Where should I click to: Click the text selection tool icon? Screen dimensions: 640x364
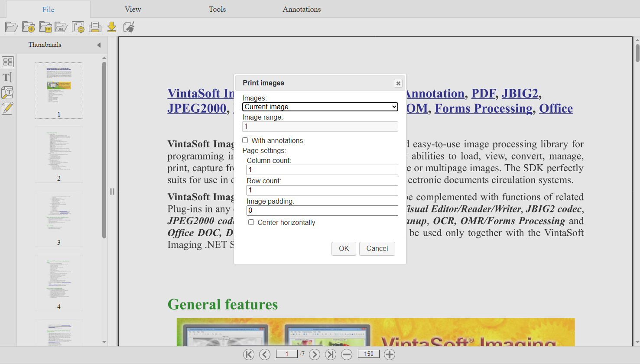(x=7, y=77)
